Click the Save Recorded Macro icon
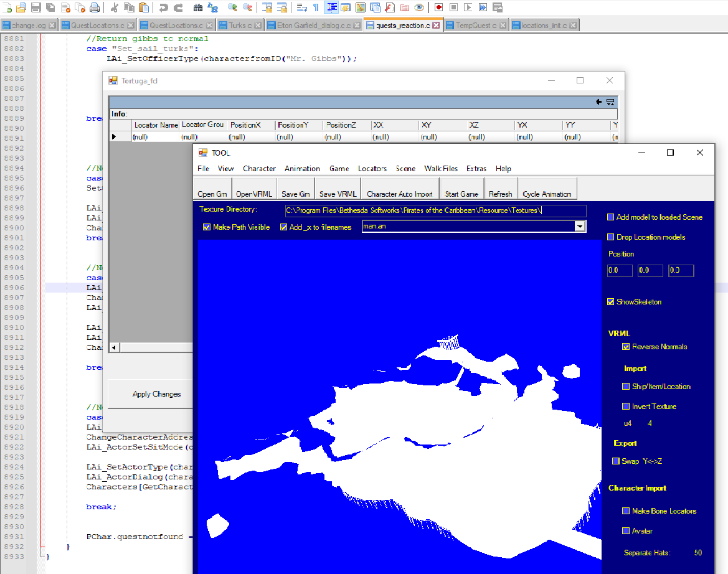 [x=497, y=7]
